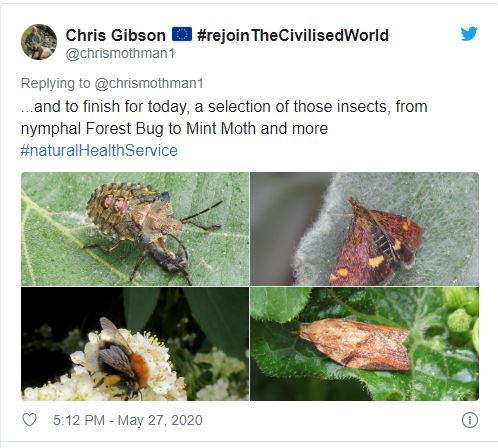
Task: Open the #naturalHealthService hashtag
Action: (99, 150)
